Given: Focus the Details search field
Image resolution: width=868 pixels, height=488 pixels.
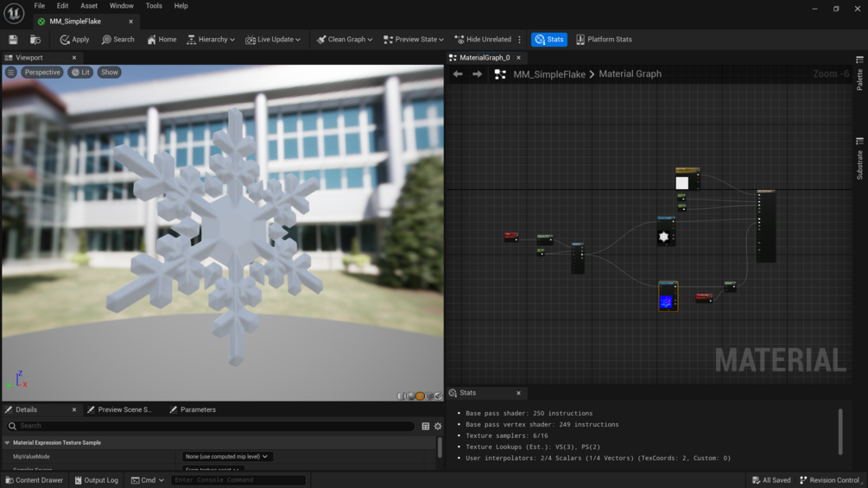Looking at the screenshot, I should pos(211,426).
